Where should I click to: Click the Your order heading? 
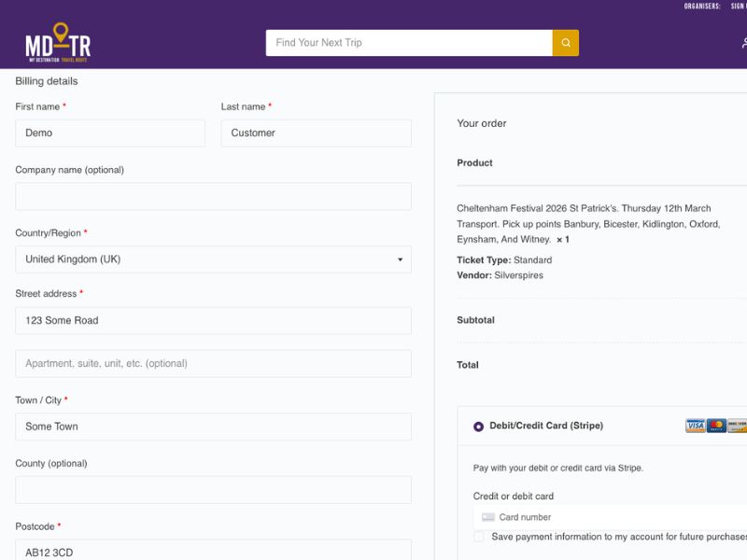point(481,123)
